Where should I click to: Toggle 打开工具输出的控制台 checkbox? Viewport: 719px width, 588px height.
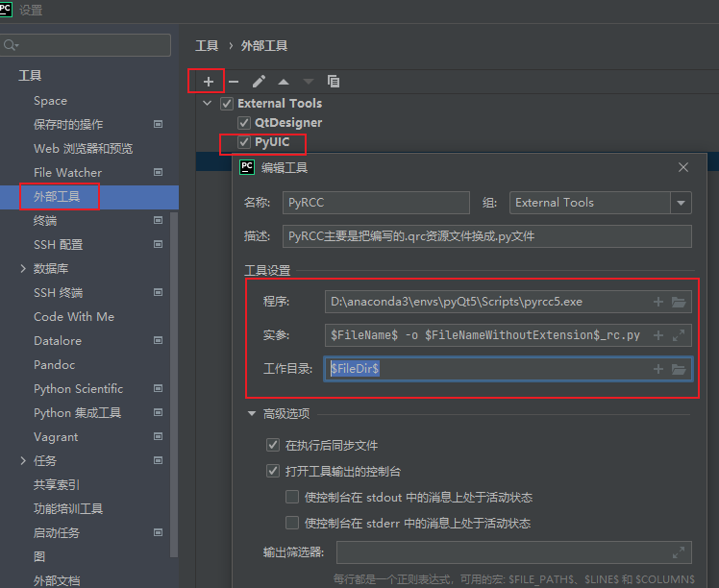(x=273, y=471)
